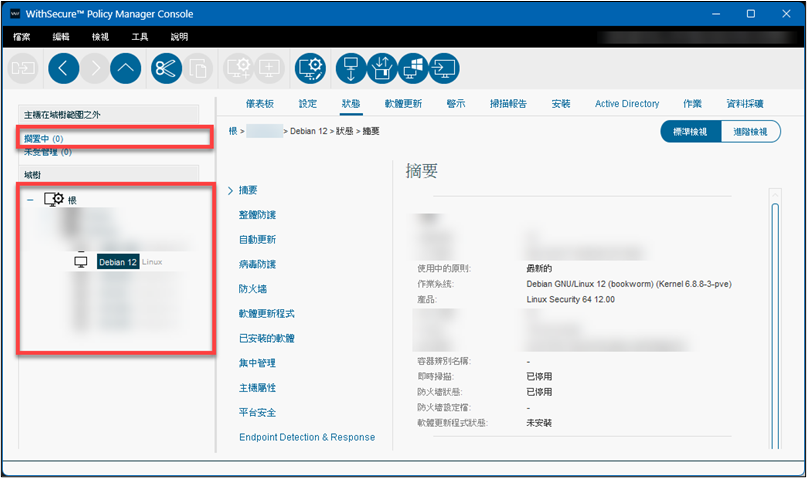Open 自動更新 status page

click(257, 239)
